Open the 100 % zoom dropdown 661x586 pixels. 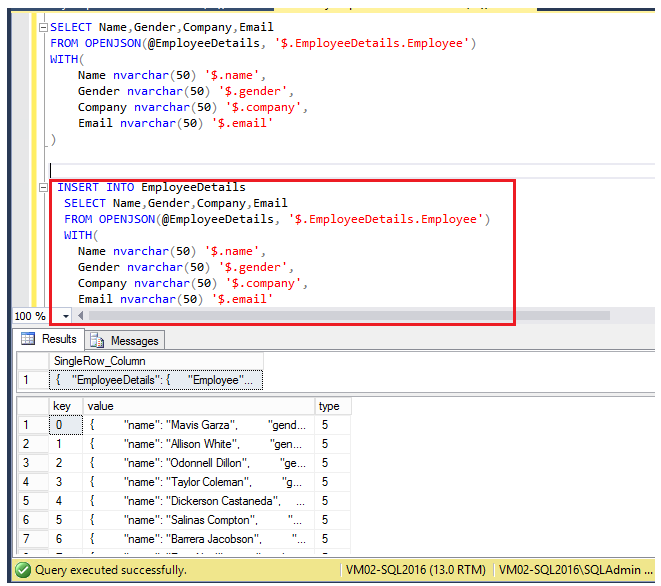(66, 316)
